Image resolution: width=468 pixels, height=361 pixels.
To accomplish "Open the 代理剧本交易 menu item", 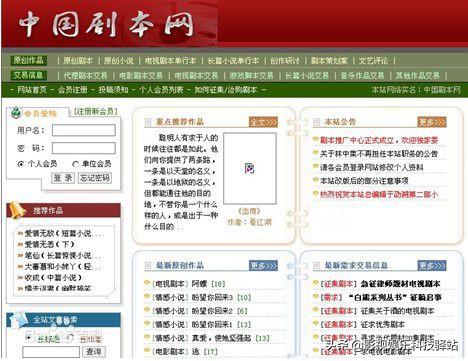I will tap(86, 75).
